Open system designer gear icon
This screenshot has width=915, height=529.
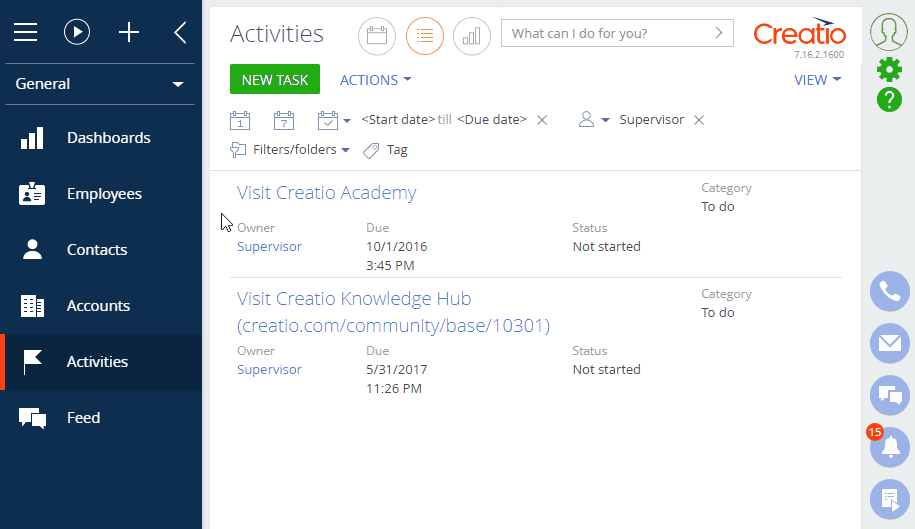[x=889, y=70]
